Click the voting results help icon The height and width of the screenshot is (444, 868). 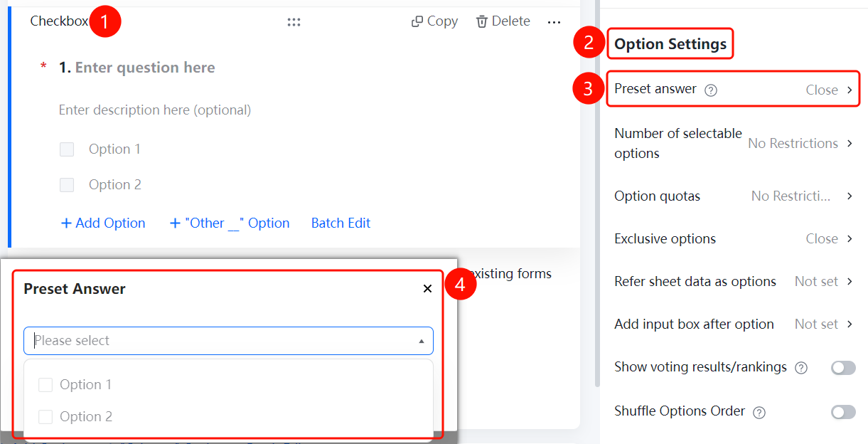pyautogui.click(x=801, y=368)
